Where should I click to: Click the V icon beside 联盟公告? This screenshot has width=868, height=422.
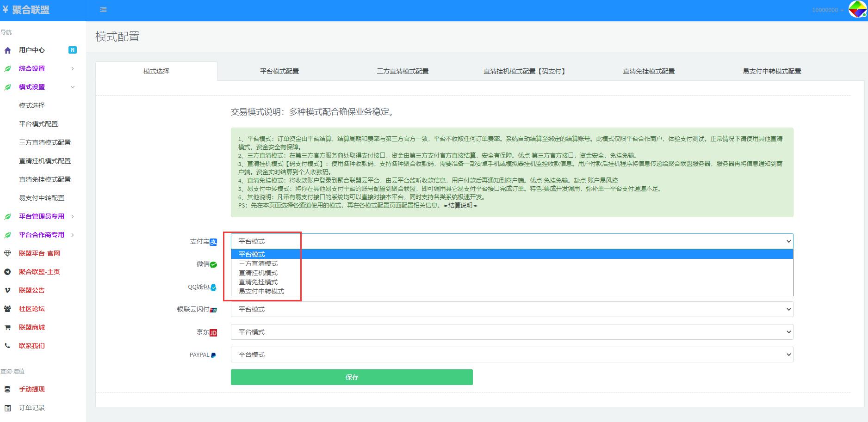[x=7, y=290]
